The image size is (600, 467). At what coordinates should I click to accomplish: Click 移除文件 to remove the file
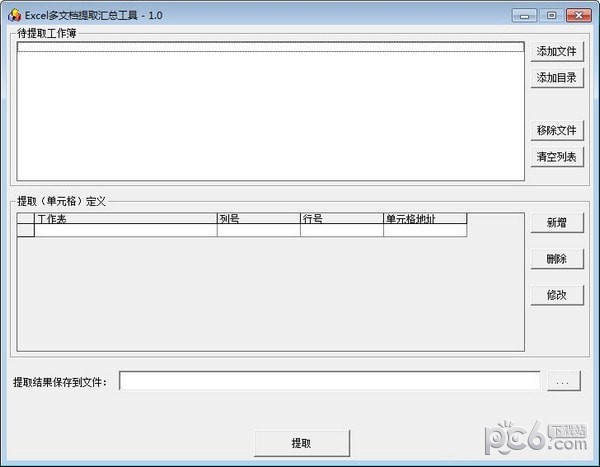point(556,130)
